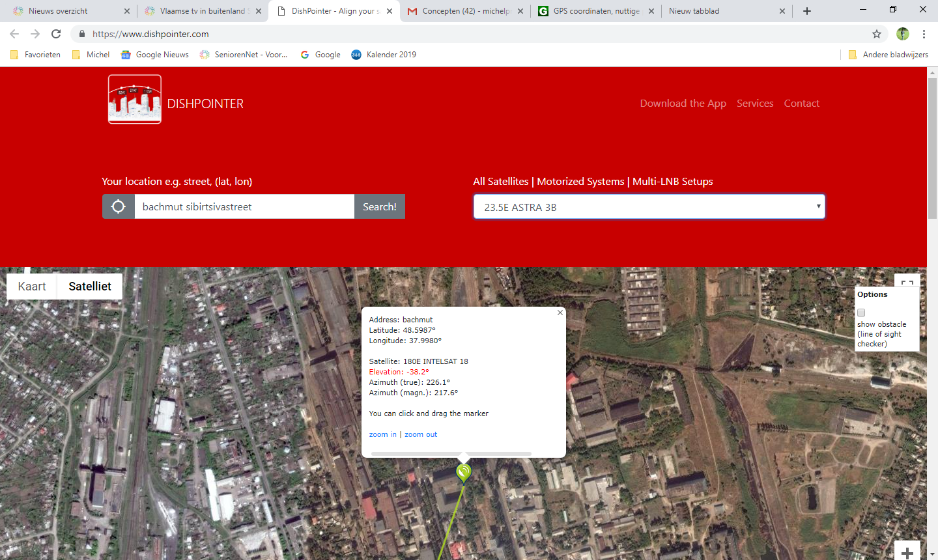Click the DishPointer logo image
Screen dimensions: 938x560
pos(135,99)
